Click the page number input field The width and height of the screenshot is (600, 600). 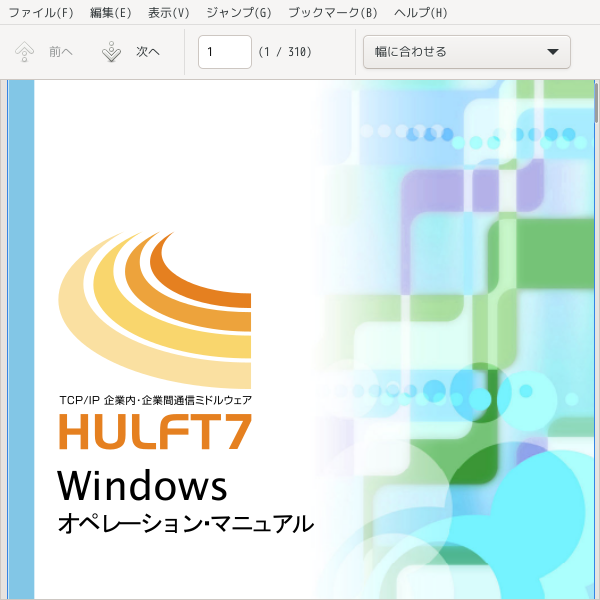225,52
